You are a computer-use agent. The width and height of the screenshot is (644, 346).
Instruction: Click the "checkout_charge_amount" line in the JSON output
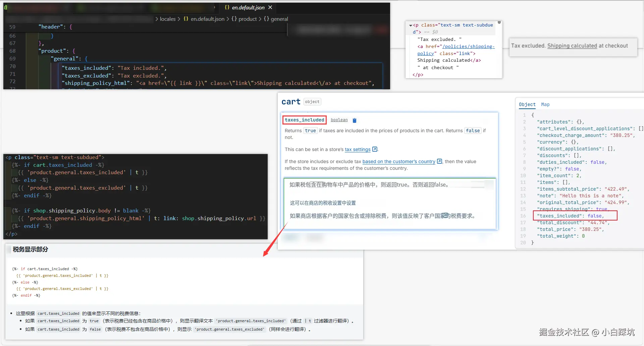click(586, 135)
